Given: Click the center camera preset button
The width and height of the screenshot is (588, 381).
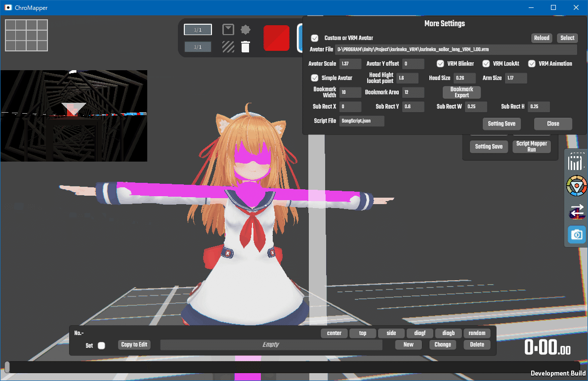Looking at the screenshot, I should 334,333.
